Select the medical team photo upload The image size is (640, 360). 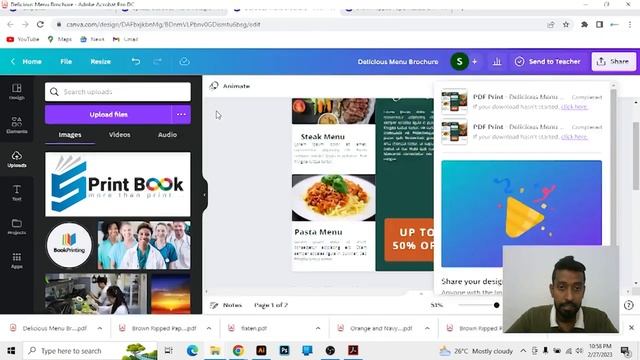click(x=144, y=245)
